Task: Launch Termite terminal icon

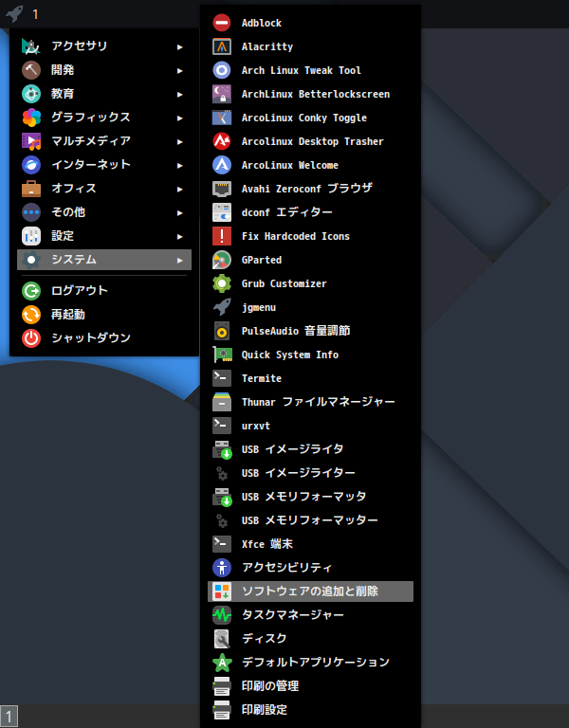Action: (222, 378)
